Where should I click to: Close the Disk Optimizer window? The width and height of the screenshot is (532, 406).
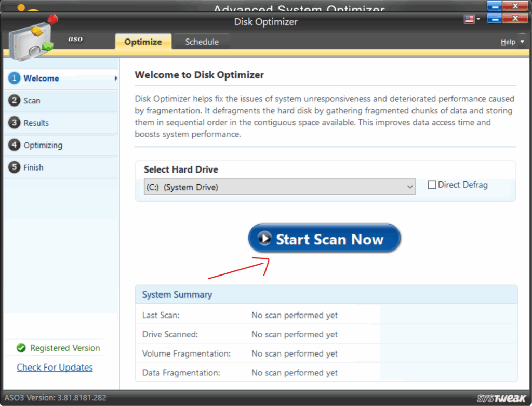pos(515,18)
